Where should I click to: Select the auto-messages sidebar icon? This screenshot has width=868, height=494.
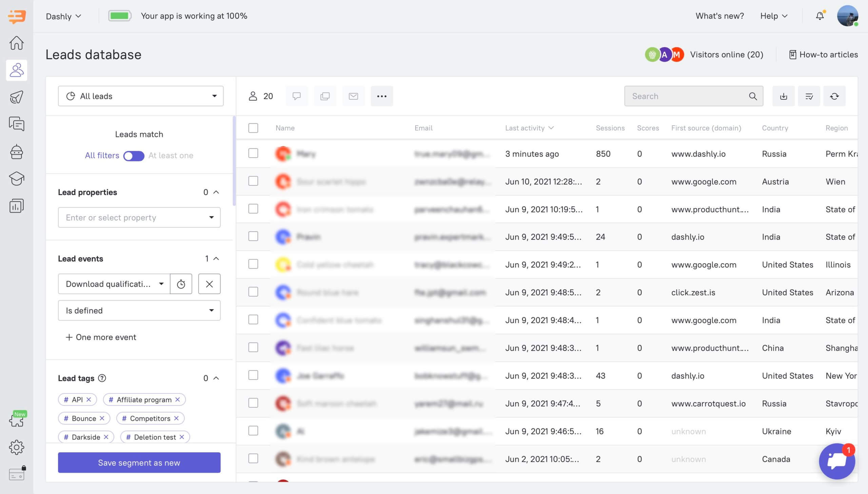point(16,97)
